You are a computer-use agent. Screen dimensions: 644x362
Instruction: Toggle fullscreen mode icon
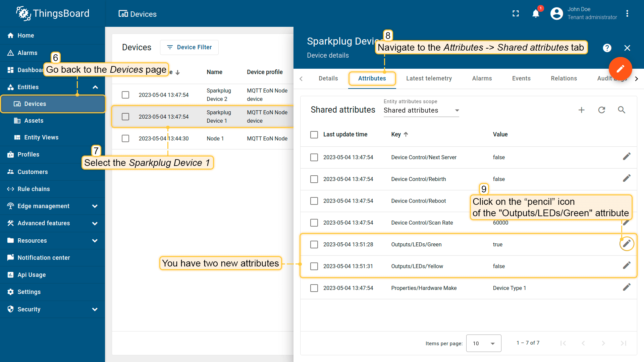coord(516,13)
